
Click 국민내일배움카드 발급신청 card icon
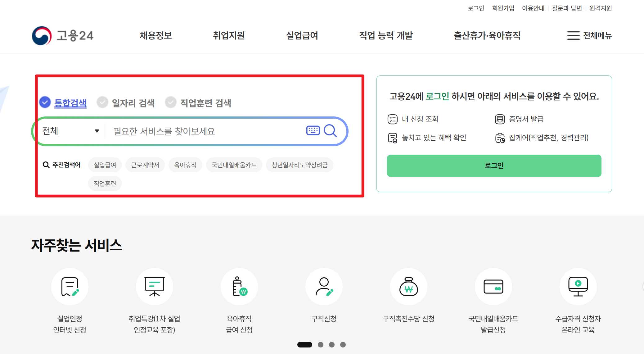coord(493,286)
